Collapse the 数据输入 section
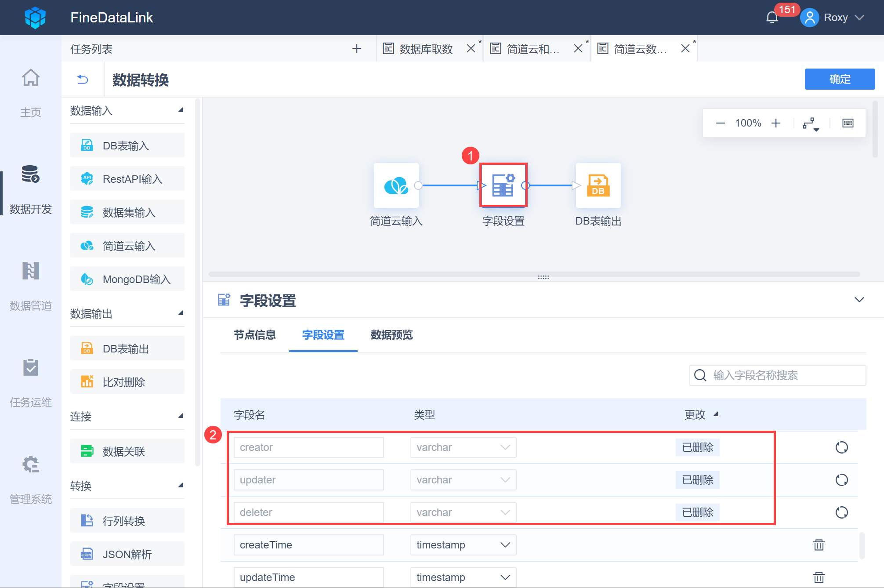The width and height of the screenshot is (884, 588). coord(181,110)
